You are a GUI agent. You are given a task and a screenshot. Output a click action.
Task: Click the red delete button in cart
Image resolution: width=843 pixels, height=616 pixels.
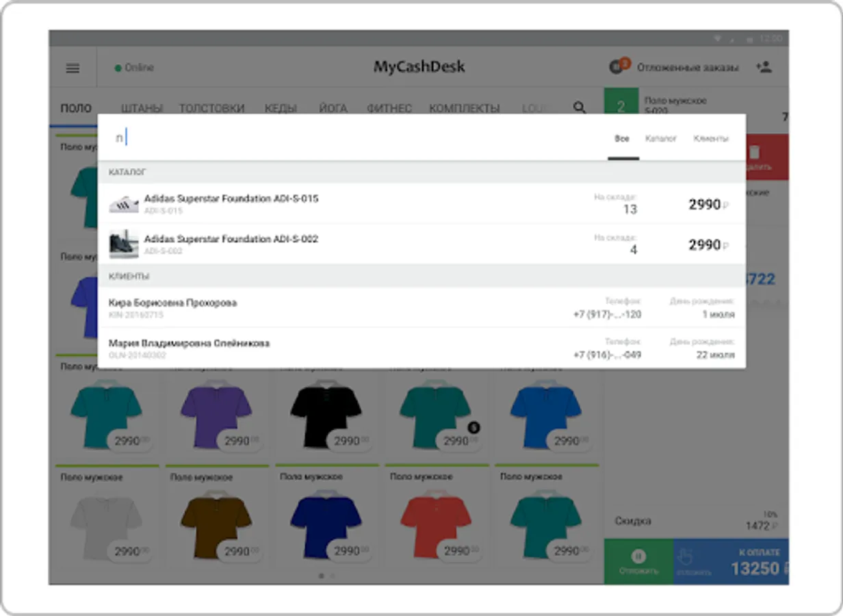click(767, 157)
